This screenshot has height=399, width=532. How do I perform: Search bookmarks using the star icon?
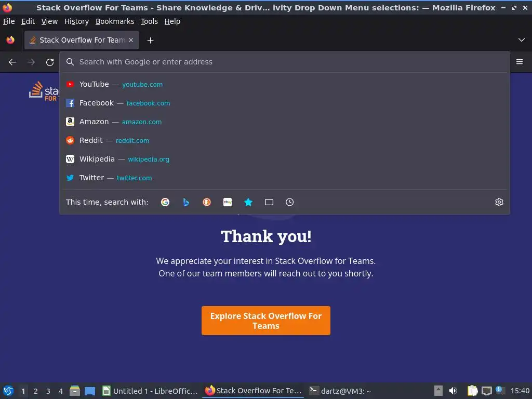pos(248,202)
